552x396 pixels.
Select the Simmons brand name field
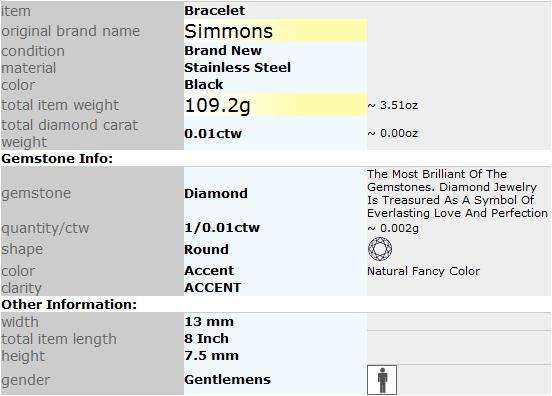pyautogui.click(x=275, y=31)
